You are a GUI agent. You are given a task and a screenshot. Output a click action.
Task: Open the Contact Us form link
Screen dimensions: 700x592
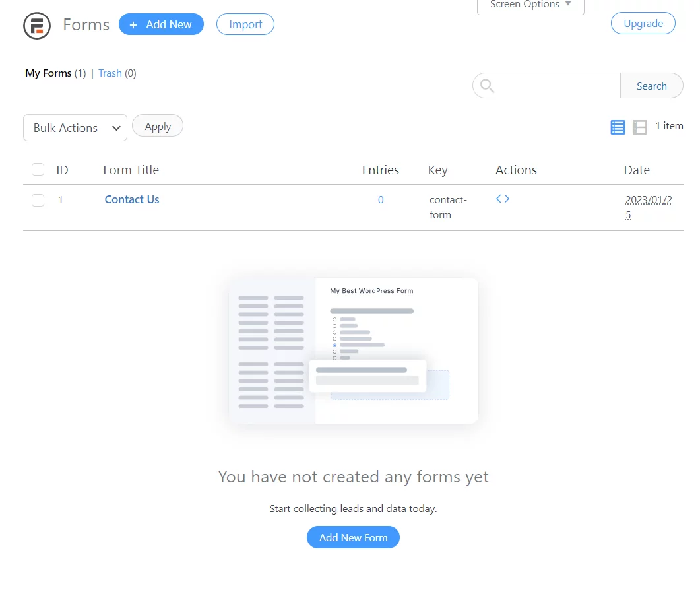click(x=132, y=199)
